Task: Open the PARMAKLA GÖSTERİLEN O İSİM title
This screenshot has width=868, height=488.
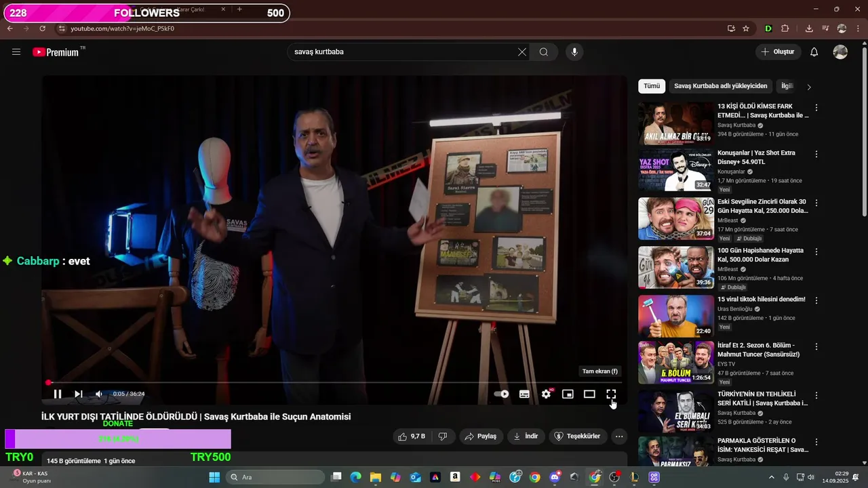Action: tap(763, 445)
